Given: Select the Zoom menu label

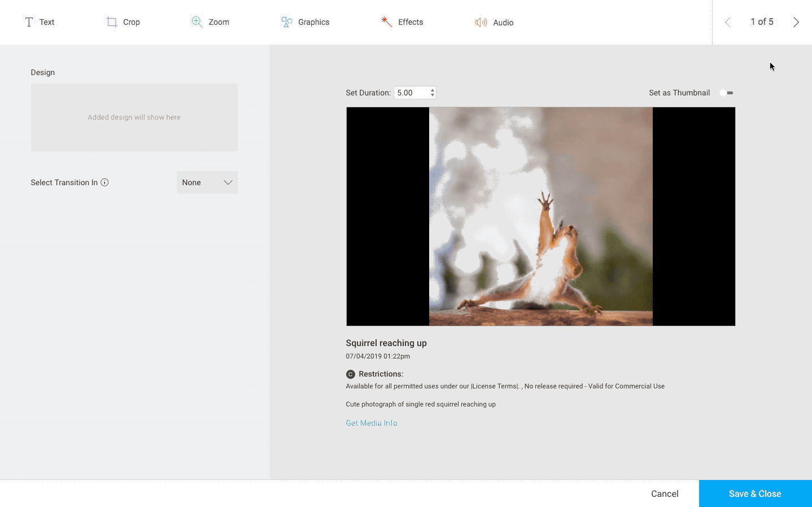Looking at the screenshot, I should (219, 22).
